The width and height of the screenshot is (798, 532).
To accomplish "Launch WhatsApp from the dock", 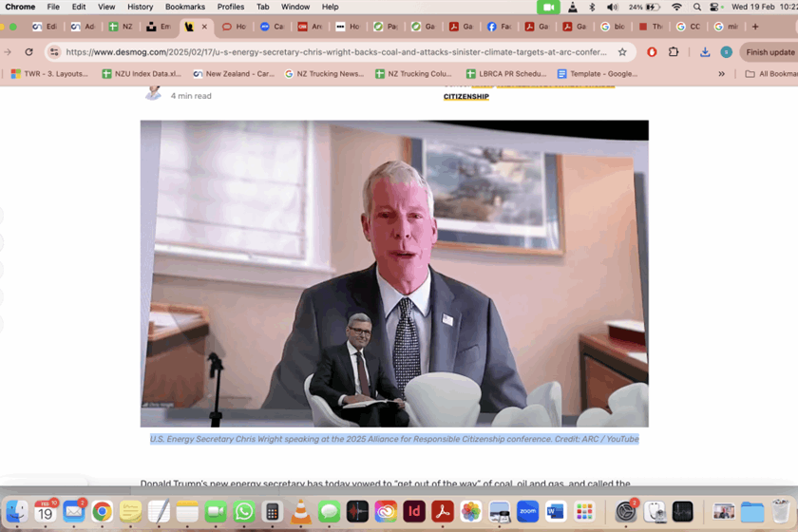I will click(x=244, y=512).
